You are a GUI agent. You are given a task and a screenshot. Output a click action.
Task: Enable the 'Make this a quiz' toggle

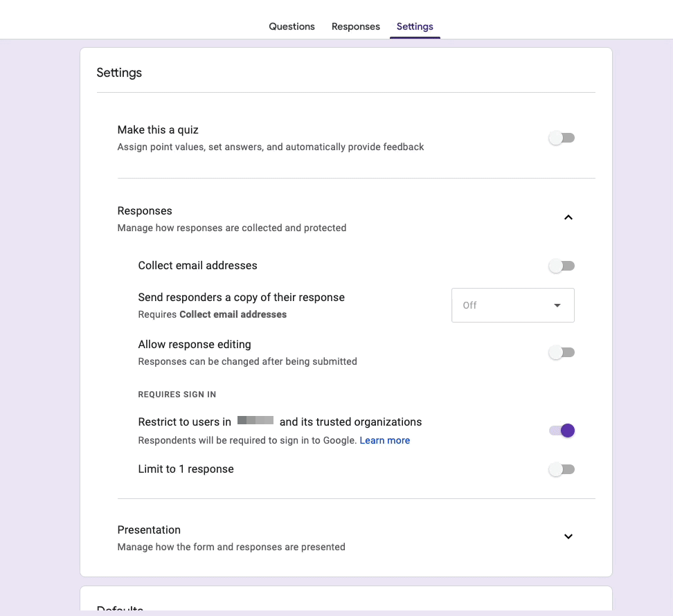click(x=561, y=138)
